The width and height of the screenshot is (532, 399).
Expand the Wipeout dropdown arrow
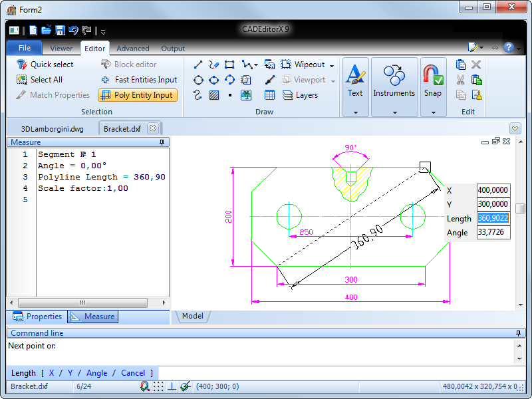coord(332,65)
